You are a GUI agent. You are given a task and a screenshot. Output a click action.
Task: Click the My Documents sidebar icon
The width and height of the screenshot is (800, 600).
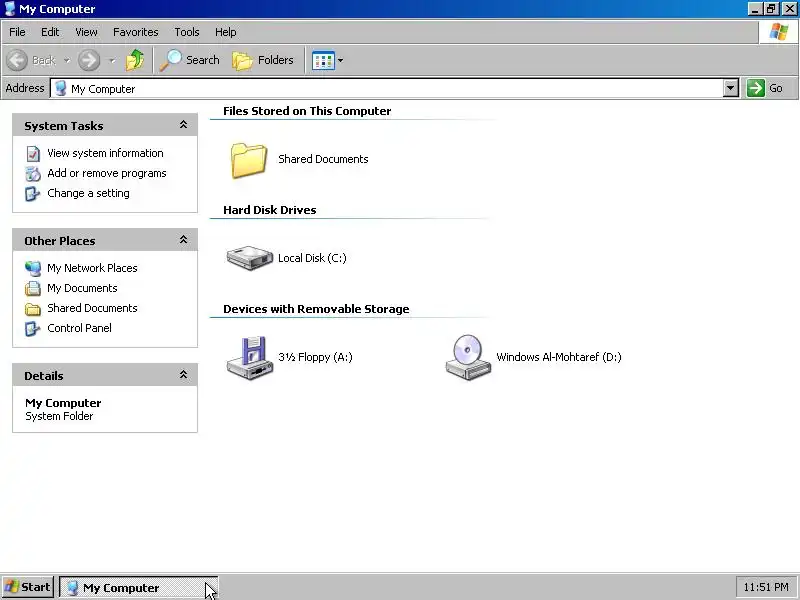pyautogui.click(x=33, y=288)
